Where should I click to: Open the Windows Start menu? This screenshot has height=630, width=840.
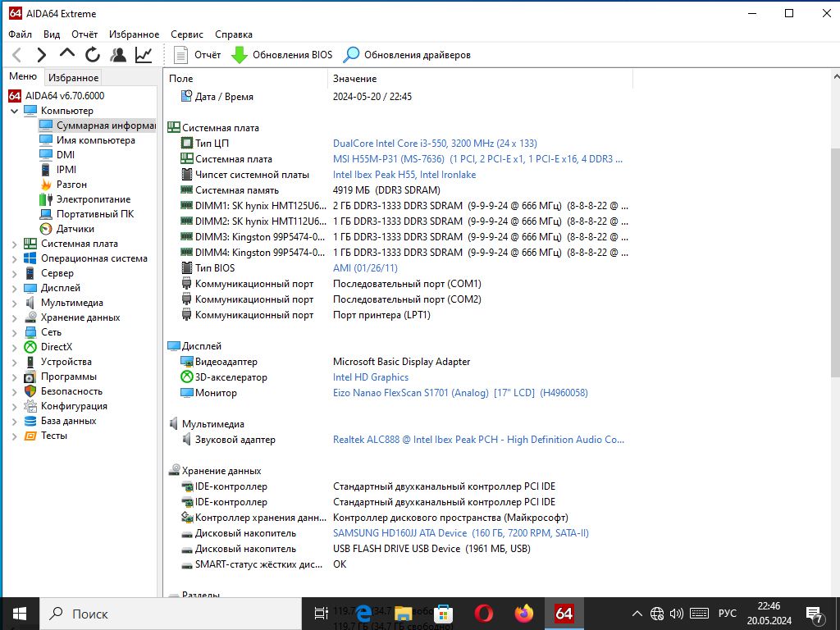pyautogui.click(x=20, y=614)
